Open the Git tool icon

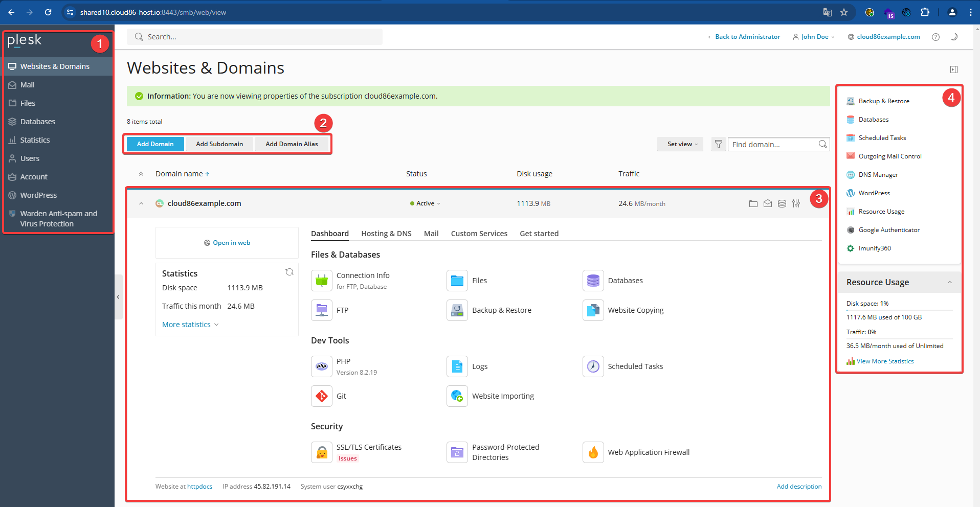coord(321,396)
